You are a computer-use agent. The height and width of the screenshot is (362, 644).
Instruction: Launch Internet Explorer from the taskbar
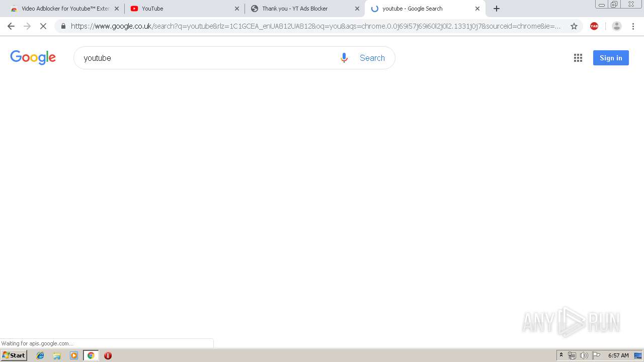tap(40, 355)
